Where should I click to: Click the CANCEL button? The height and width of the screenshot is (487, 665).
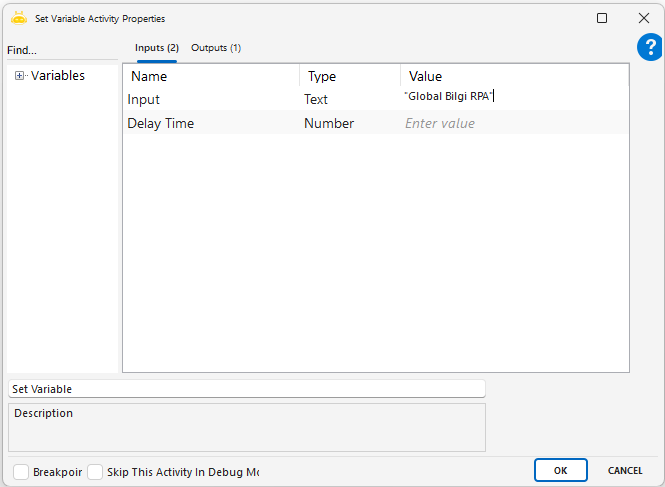(x=625, y=470)
